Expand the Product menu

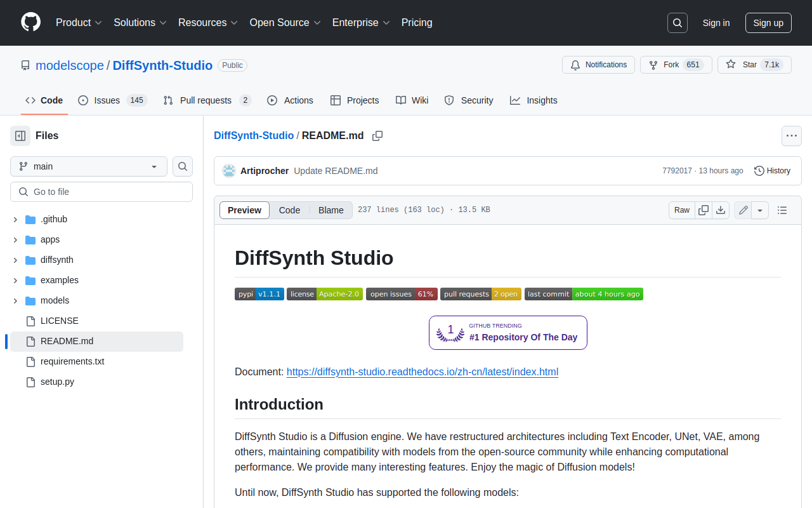(x=79, y=23)
